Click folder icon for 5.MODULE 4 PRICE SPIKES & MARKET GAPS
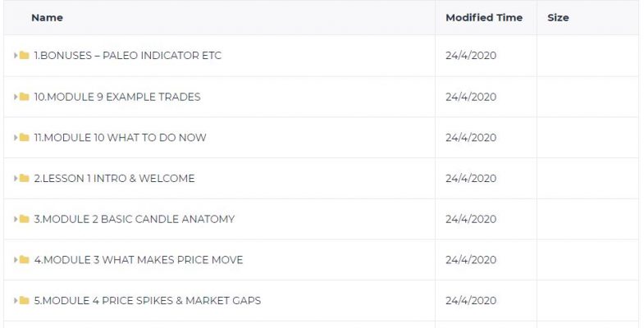The height and width of the screenshot is (328, 644). (25, 300)
